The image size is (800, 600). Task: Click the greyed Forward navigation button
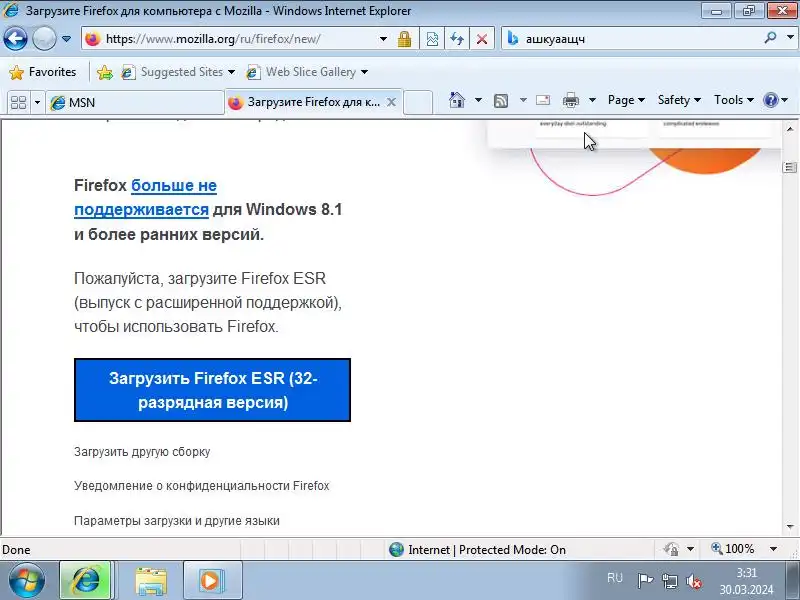(x=44, y=39)
